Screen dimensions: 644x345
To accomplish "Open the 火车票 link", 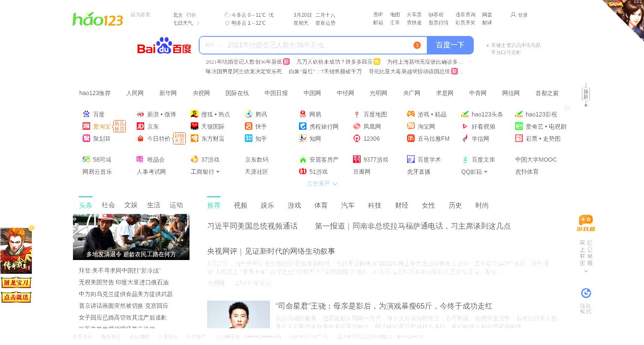I will click(x=414, y=15).
